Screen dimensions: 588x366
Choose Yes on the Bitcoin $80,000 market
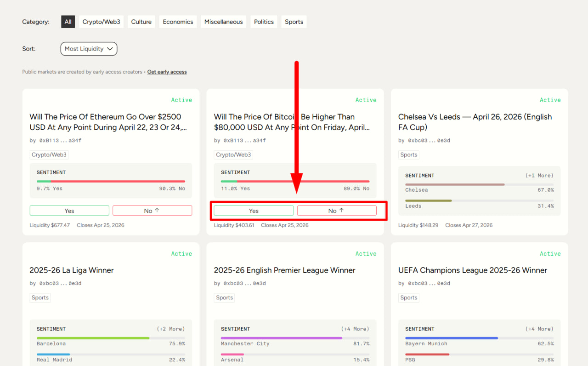tap(254, 211)
